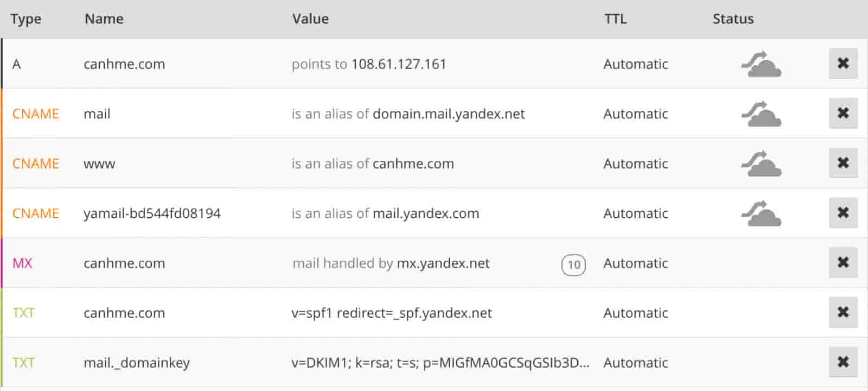Toggle proxy cloud for yamail-bd544fd08194 record
Image resolution: width=868 pixels, height=391 pixels.
pyautogui.click(x=761, y=213)
